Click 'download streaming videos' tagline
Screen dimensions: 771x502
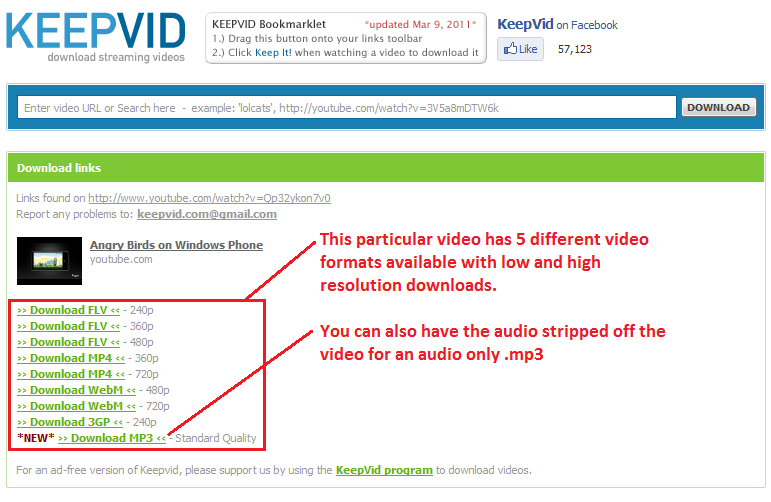[116, 57]
